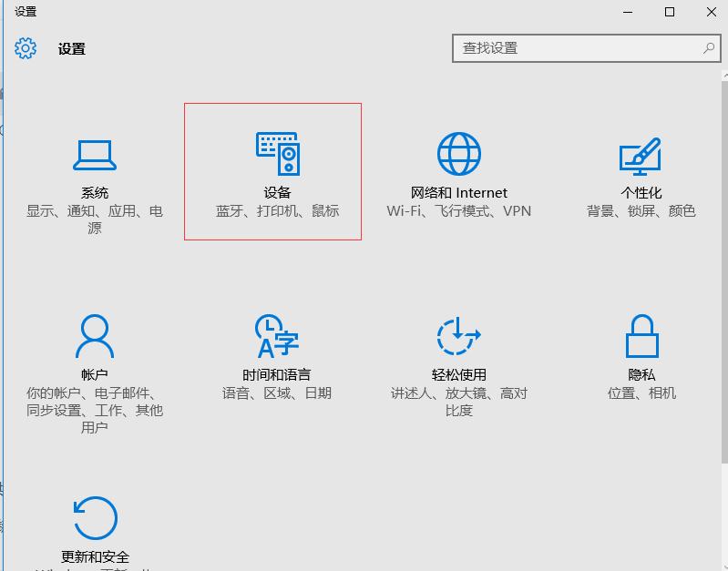Click the settings gear icon in header
This screenshot has height=571, width=728.
(x=26, y=48)
